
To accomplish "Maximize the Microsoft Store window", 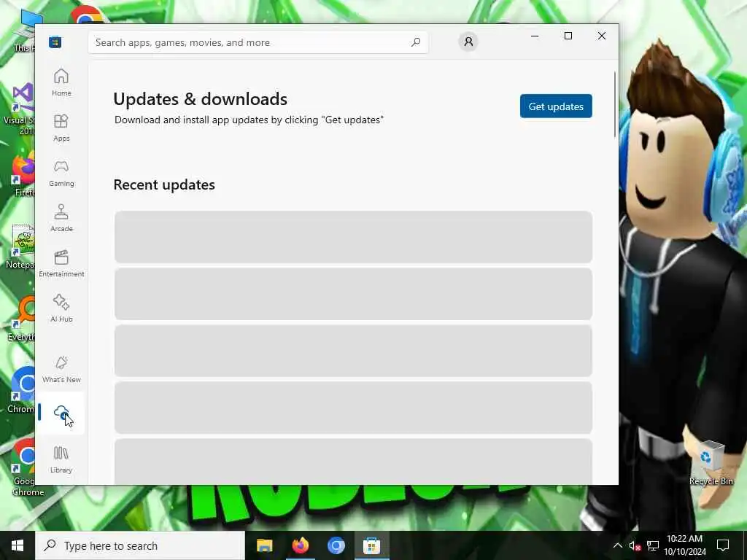I will click(x=568, y=36).
